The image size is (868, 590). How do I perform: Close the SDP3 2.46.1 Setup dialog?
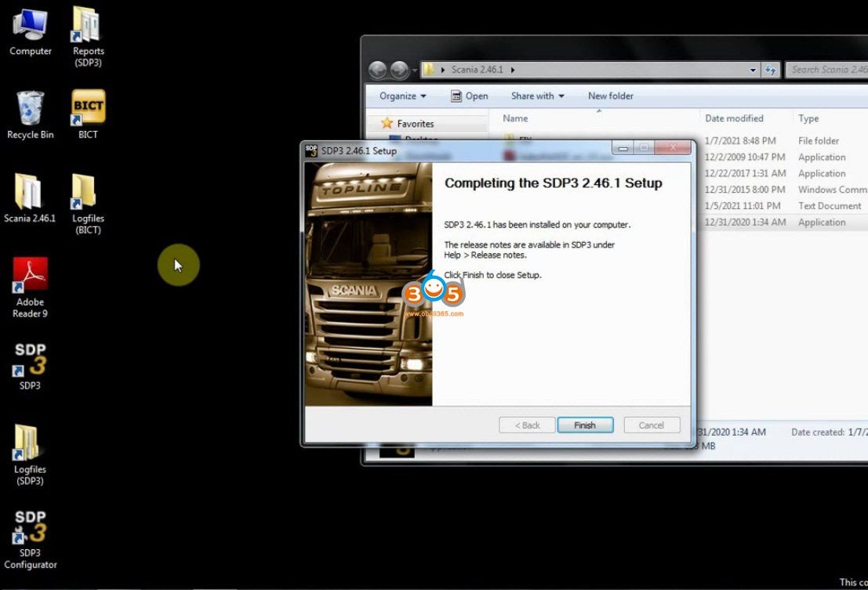pos(673,147)
